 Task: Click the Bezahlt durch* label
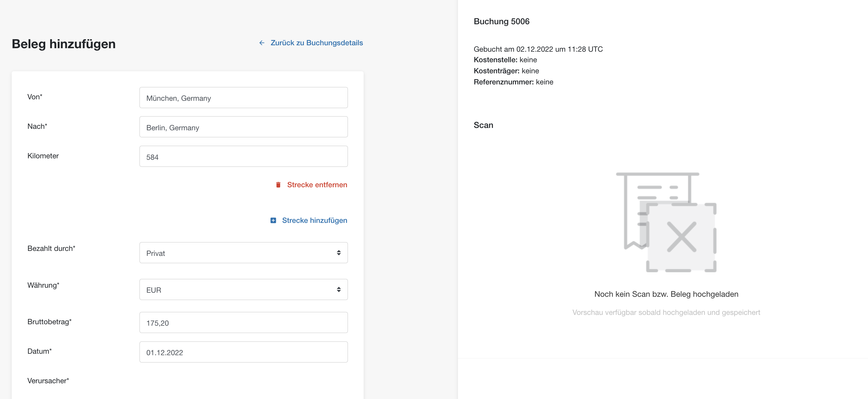tap(51, 249)
